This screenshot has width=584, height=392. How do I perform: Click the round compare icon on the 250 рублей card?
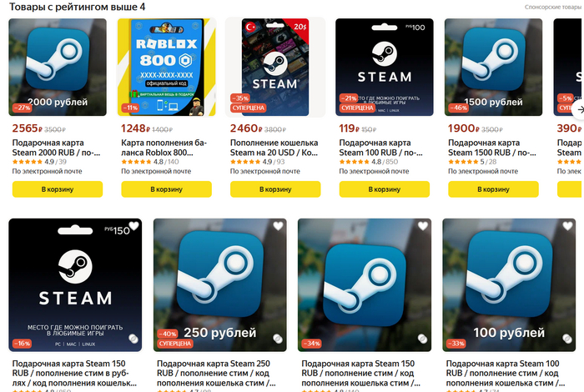(278, 339)
